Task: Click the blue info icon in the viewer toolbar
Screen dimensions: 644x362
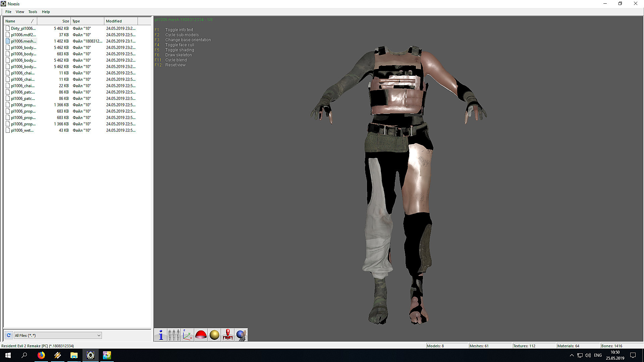Action: coord(161,335)
